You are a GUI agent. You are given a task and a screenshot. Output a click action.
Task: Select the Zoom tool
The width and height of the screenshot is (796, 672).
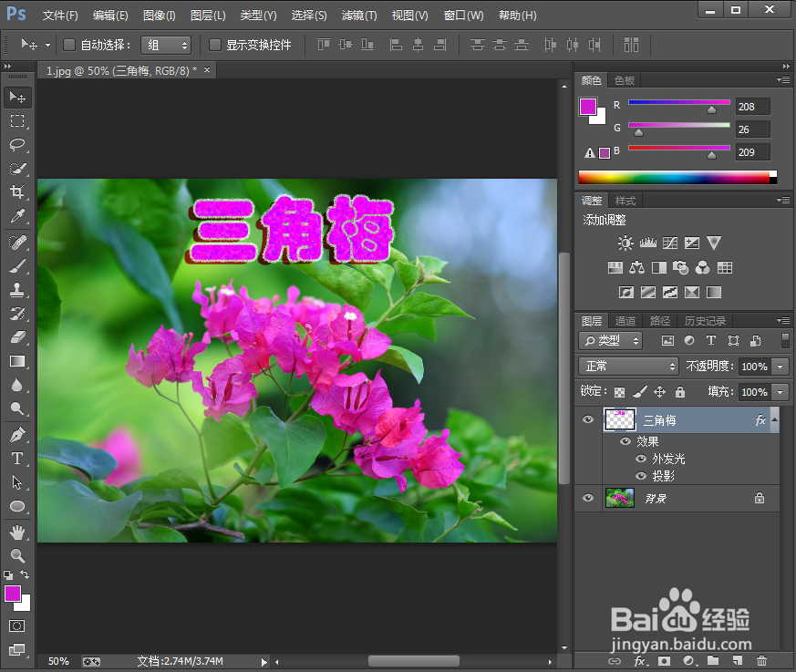17,556
